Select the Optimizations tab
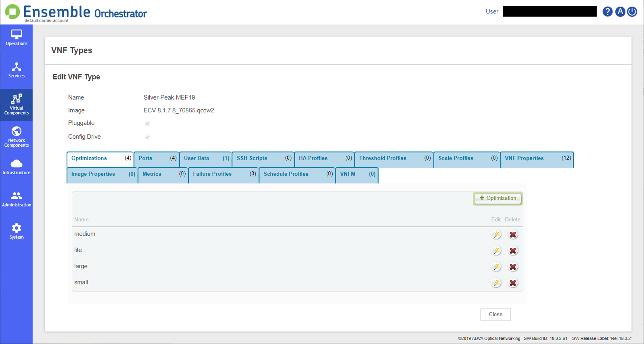Image resolution: width=644 pixels, height=344 pixels. tap(100, 159)
